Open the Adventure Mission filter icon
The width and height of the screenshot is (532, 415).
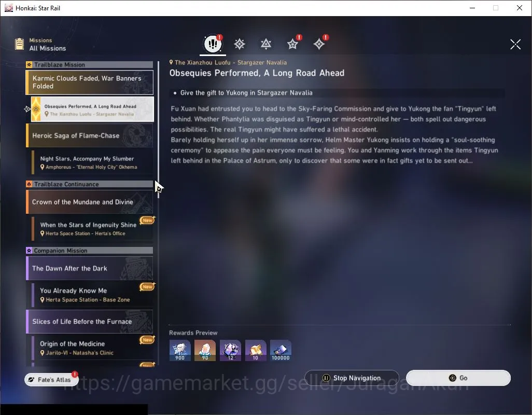coord(319,44)
